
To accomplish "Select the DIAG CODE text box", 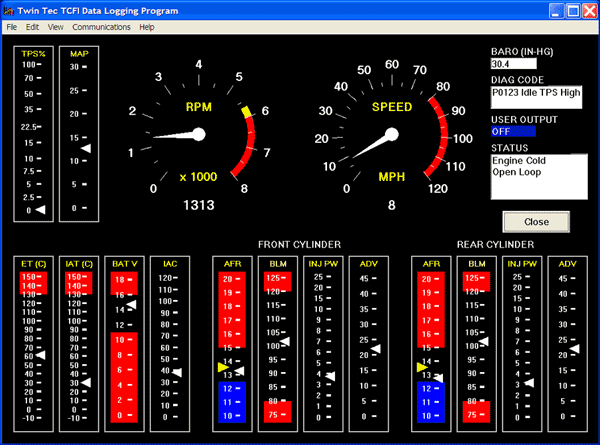I will click(536, 96).
